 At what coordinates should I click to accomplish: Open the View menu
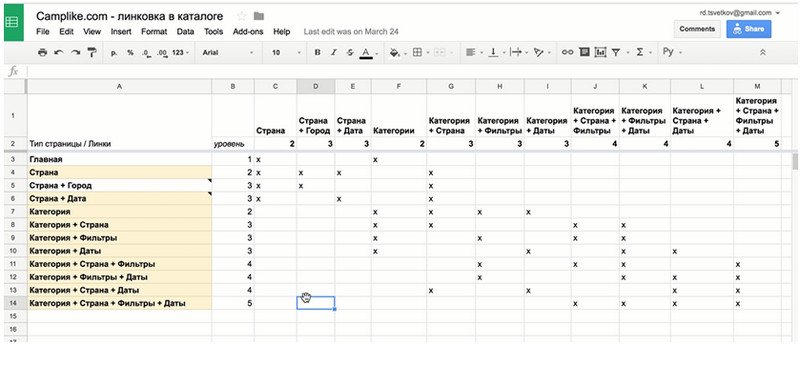click(92, 32)
